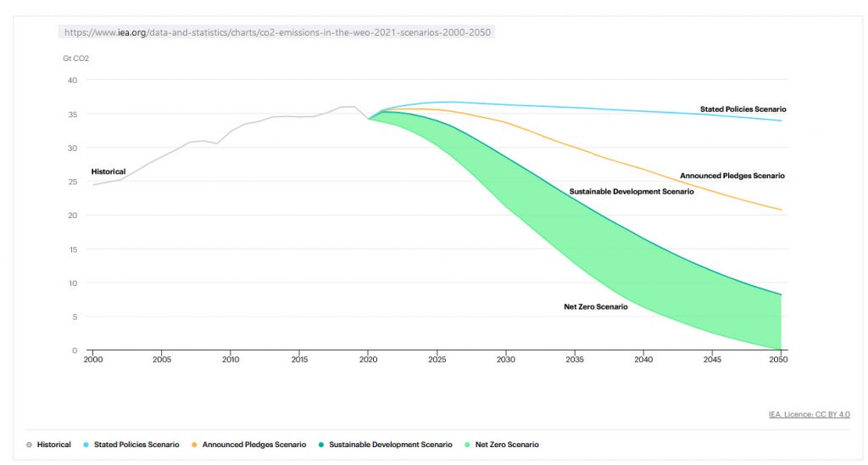
Task: Click the Announced Pledges Scenario line label
Action: click(732, 176)
